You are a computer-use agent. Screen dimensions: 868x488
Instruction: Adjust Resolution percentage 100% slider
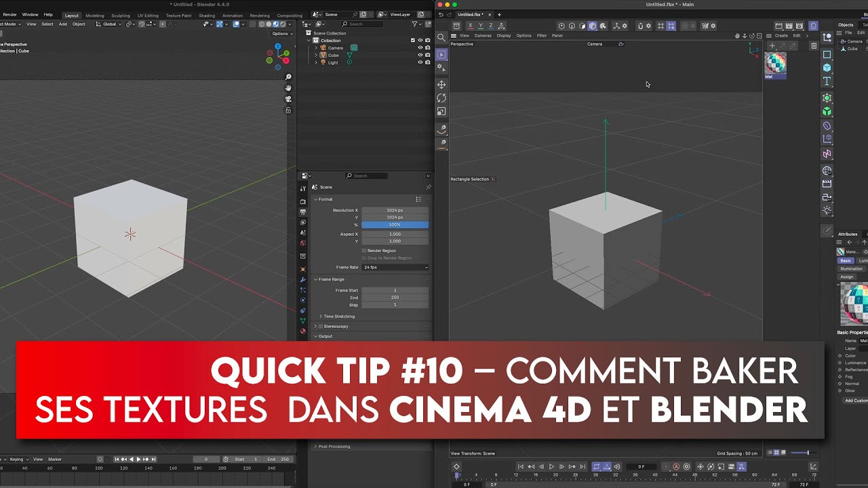tap(395, 224)
